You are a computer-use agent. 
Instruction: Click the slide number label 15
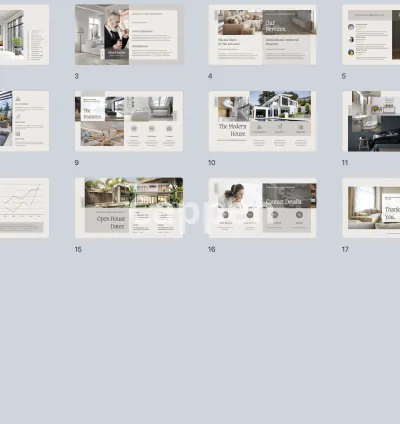pos(78,249)
